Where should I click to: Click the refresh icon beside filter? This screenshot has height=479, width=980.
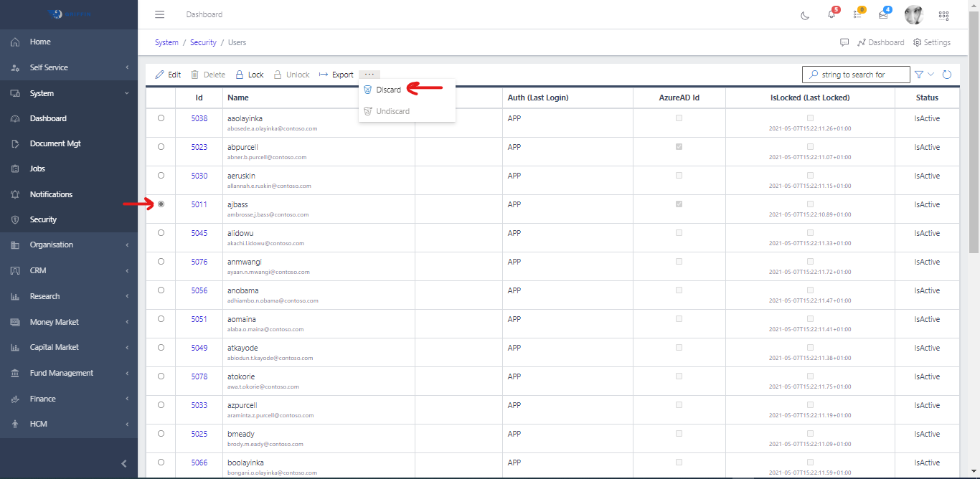point(947,75)
